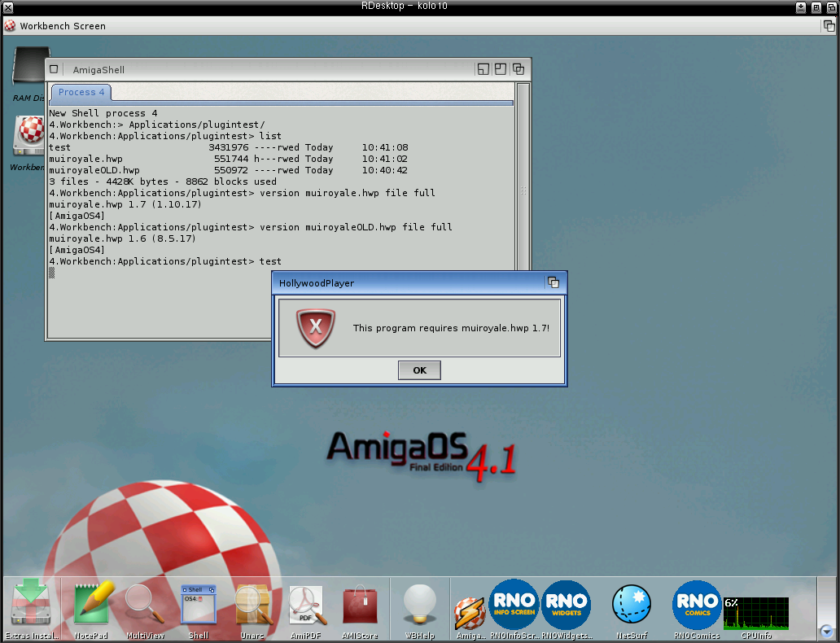Open the Extras Installer dock icon

(31, 605)
